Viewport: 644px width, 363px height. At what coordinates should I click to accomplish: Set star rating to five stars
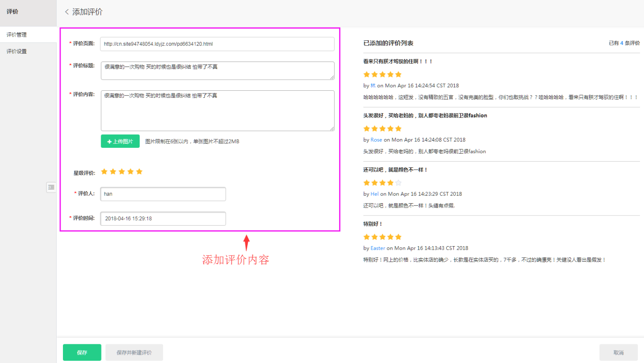(139, 172)
